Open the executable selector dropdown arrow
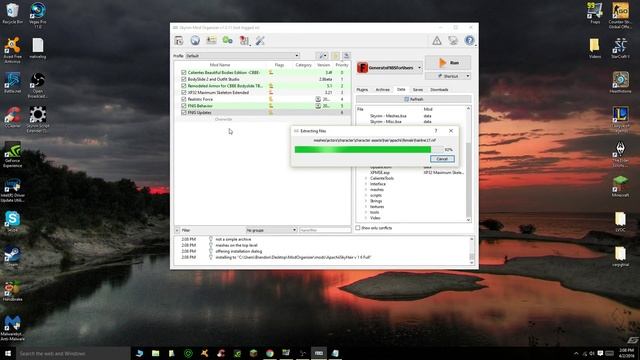The height and width of the screenshot is (360, 640). (x=420, y=68)
